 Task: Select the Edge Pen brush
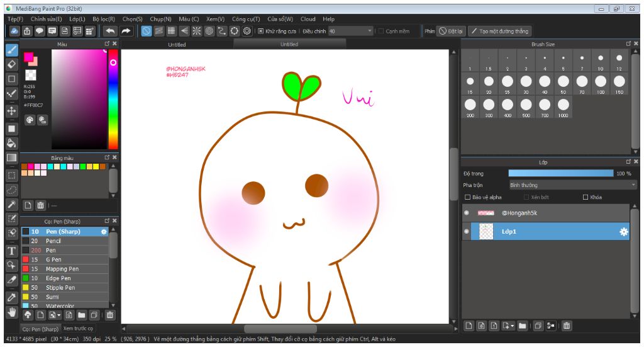pyautogui.click(x=65, y=278)
